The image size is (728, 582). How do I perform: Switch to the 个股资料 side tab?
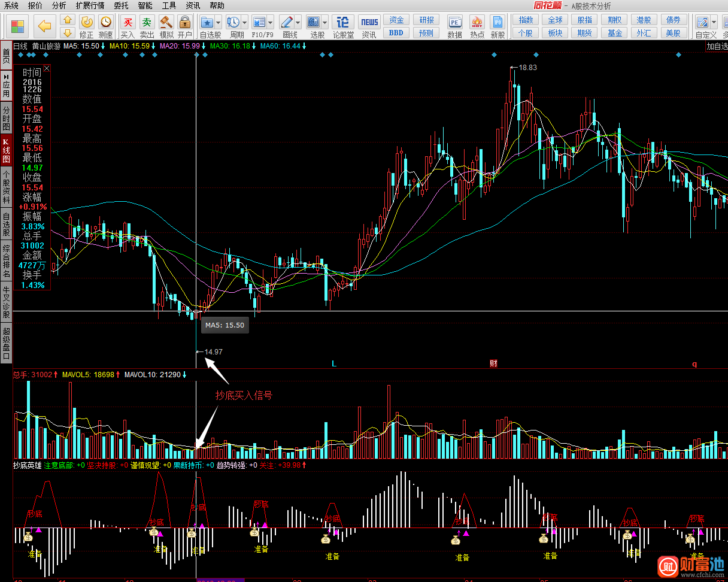(x=6, y=188)
